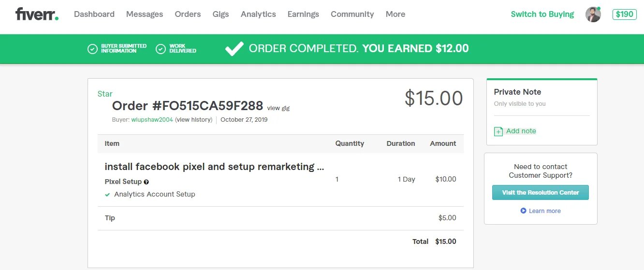Click buyer name wlupshaw2004
This screenshot has width=644, height=270.
[152, 120]
